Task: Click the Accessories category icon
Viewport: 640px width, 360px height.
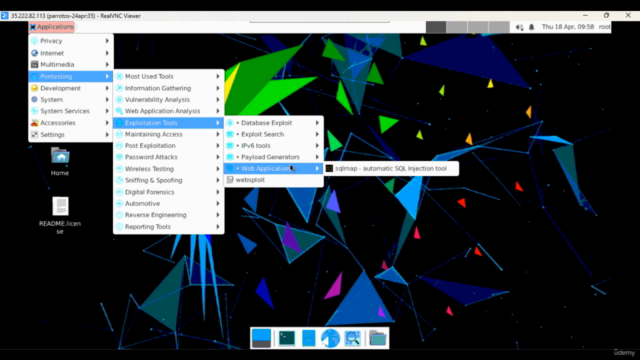Action: coord(35,123)
